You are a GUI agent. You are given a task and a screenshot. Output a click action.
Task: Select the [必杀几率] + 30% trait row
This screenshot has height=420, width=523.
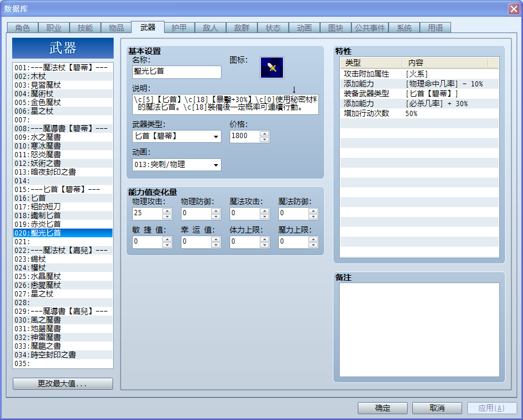[x=419, y=103]
